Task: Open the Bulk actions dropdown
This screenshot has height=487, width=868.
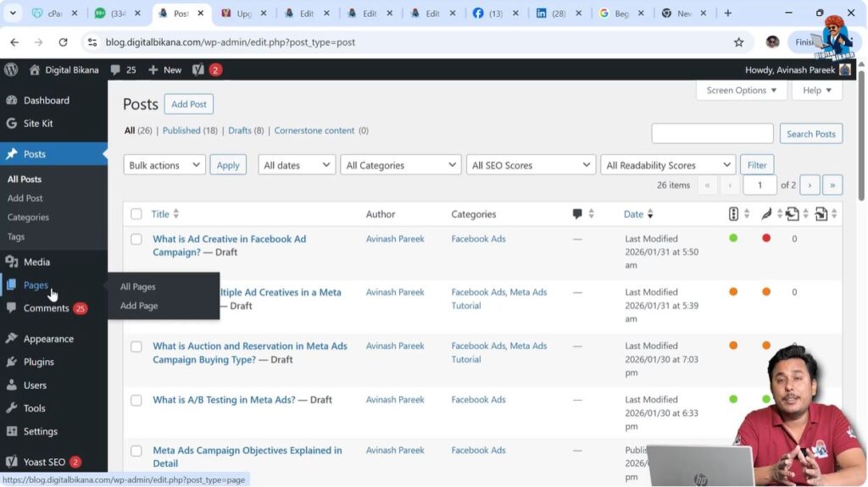Action: [164, 165]
